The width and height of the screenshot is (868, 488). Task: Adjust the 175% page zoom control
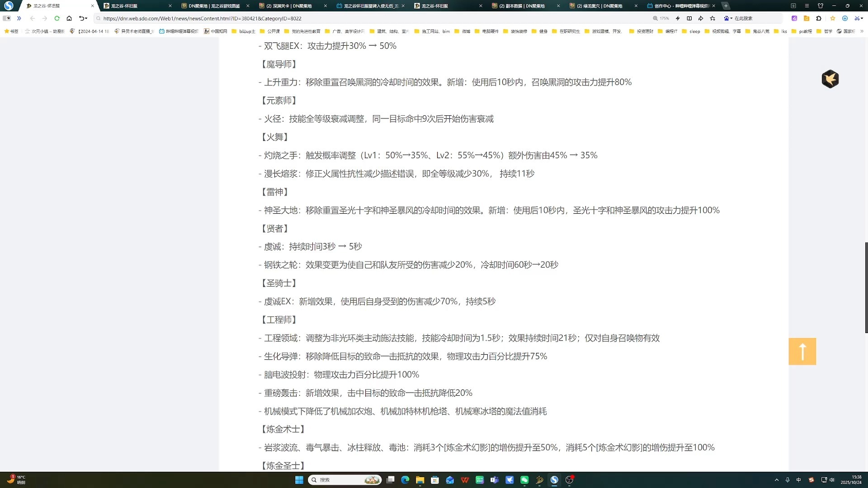661,19
